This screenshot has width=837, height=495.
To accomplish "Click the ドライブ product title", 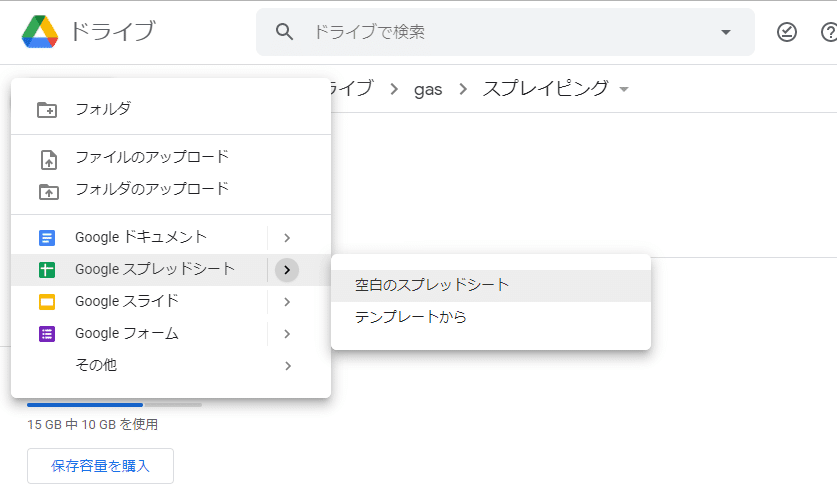I will coord(113,32).
